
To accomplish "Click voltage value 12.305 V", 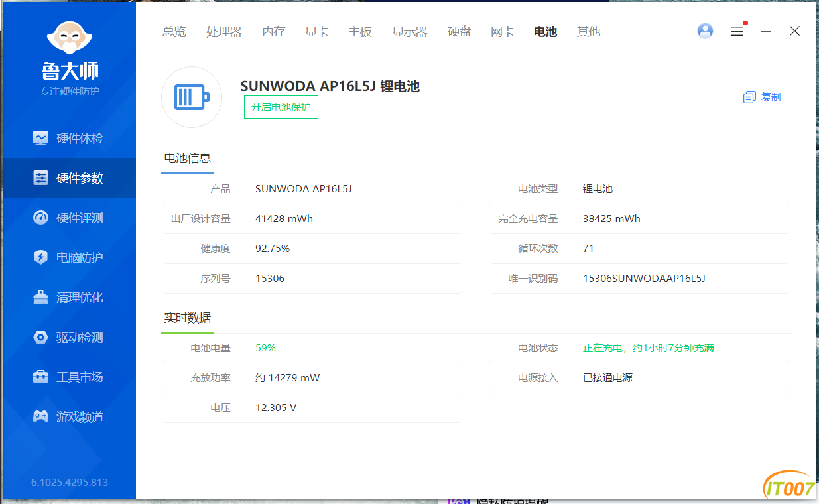I will tap(276, 408).
